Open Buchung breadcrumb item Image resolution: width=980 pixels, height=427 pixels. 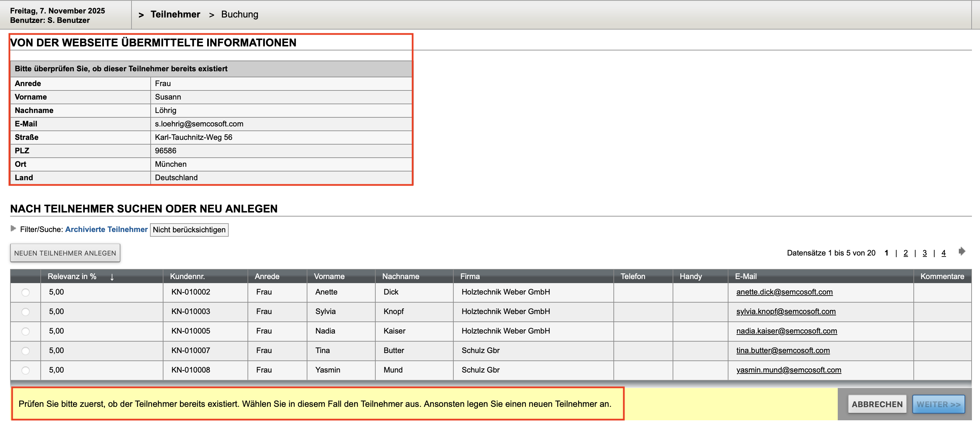click(x=239, y=14)
